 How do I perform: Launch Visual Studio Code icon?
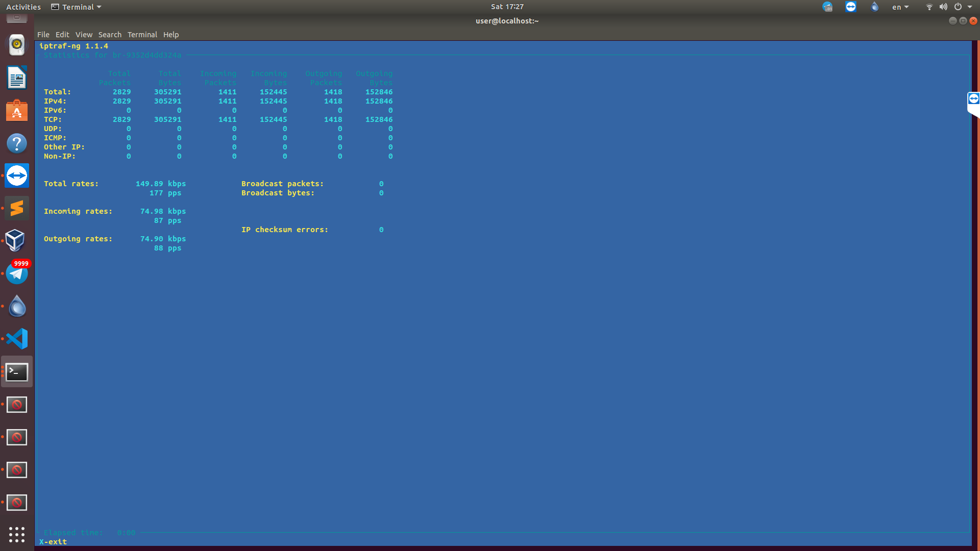pos(17,339)
